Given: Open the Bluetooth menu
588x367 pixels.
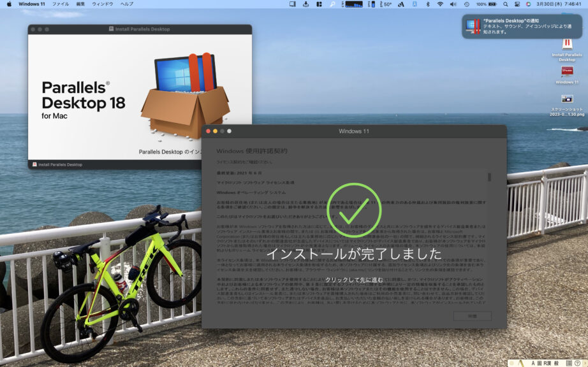Looking at the screenshot, I should tap(427, 4).
